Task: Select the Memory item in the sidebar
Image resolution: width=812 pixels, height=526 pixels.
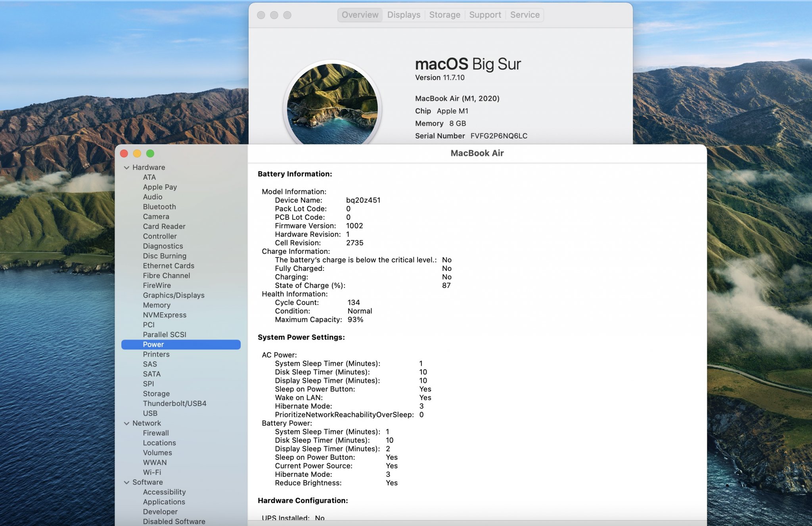Action: [157, 305]
